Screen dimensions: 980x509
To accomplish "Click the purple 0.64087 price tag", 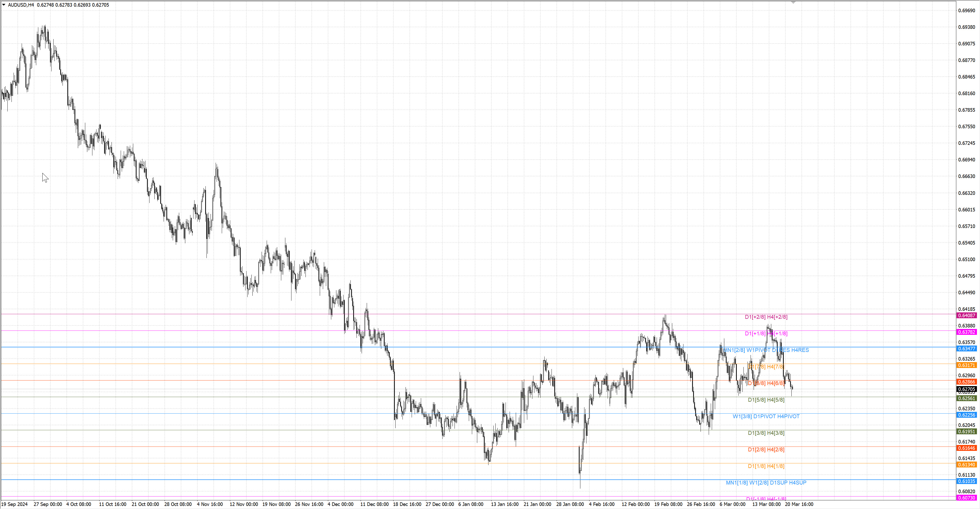I will tap(966, 315).
